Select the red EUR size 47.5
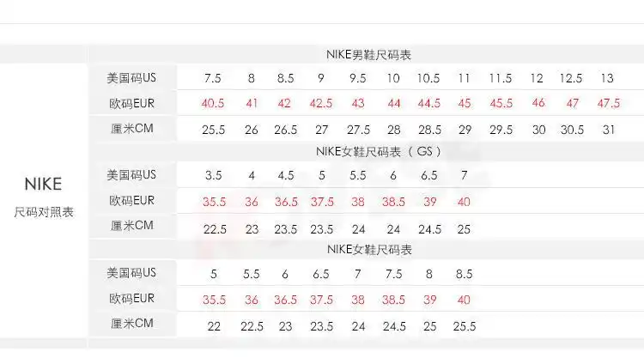 607,103
